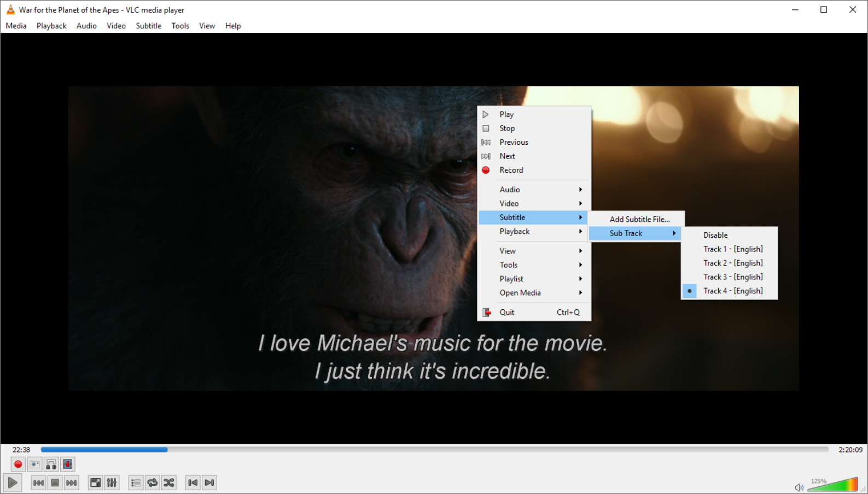Switch subtitles to Track 3 - [English]
This screenshot has height=494, width=868.
730,277
